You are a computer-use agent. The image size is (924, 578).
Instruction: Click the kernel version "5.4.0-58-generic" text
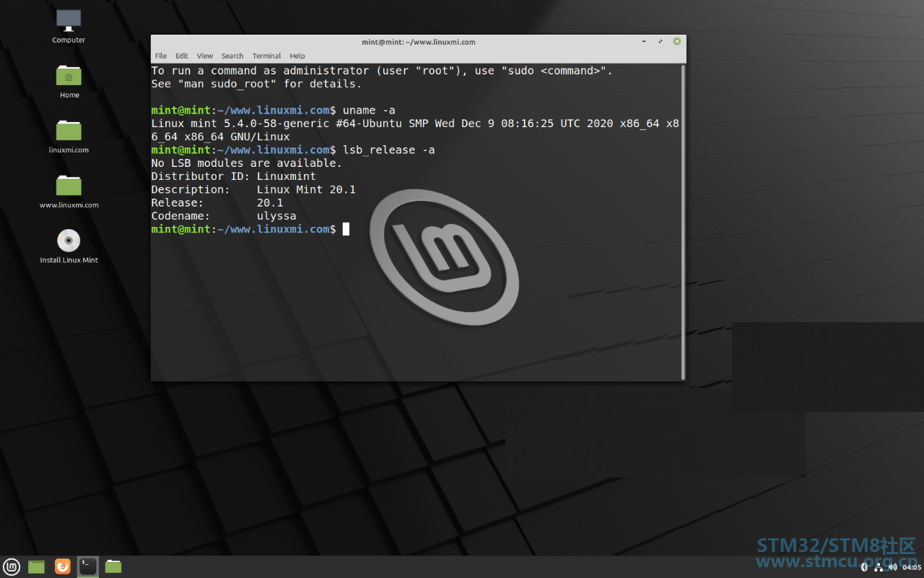point(276,124)
